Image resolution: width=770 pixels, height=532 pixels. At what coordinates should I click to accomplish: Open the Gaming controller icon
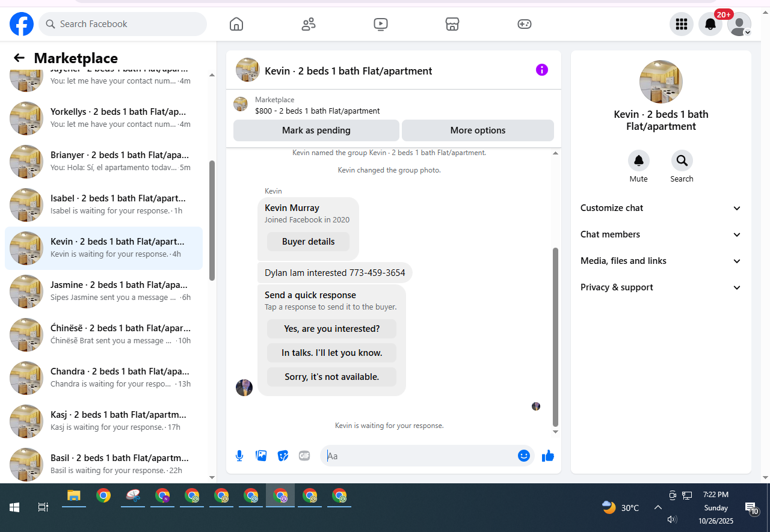click(x=525, y=24)
